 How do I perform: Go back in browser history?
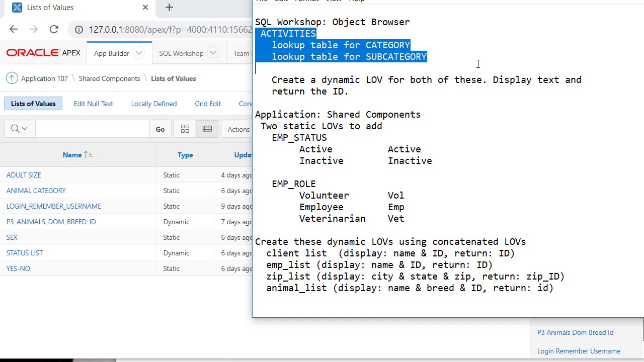coord(14,30)
